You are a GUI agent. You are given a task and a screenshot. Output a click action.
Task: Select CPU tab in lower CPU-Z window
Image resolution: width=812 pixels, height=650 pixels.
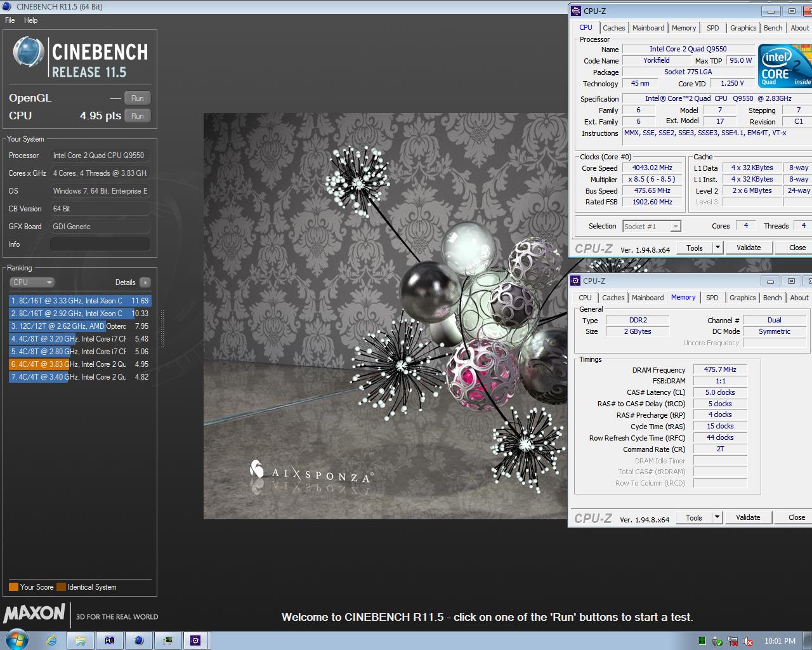click(x=585, y=298)
